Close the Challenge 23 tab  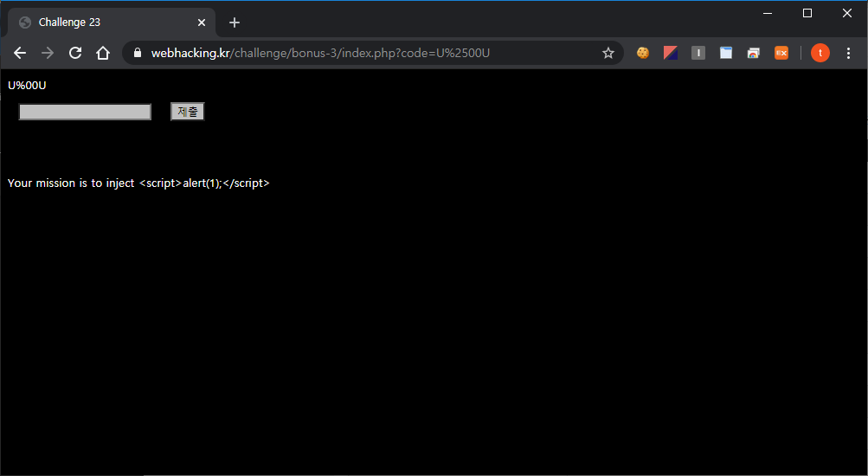click(202, 23)
